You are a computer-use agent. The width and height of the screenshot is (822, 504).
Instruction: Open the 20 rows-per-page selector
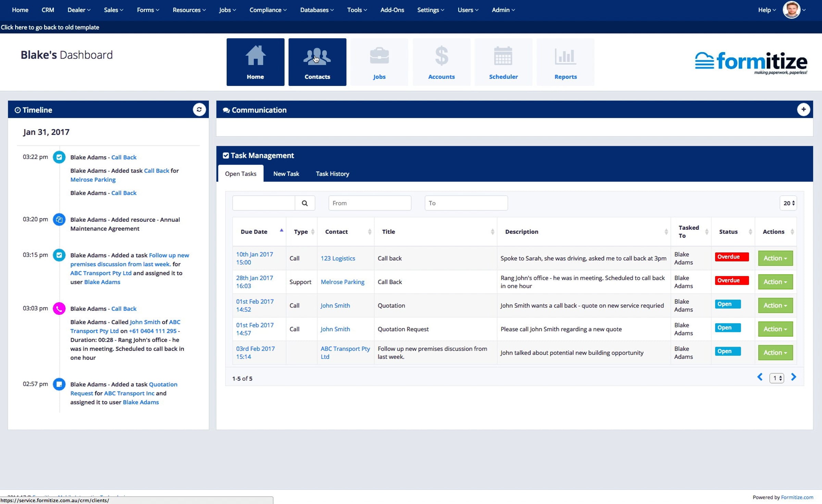[x=788, y=203]
